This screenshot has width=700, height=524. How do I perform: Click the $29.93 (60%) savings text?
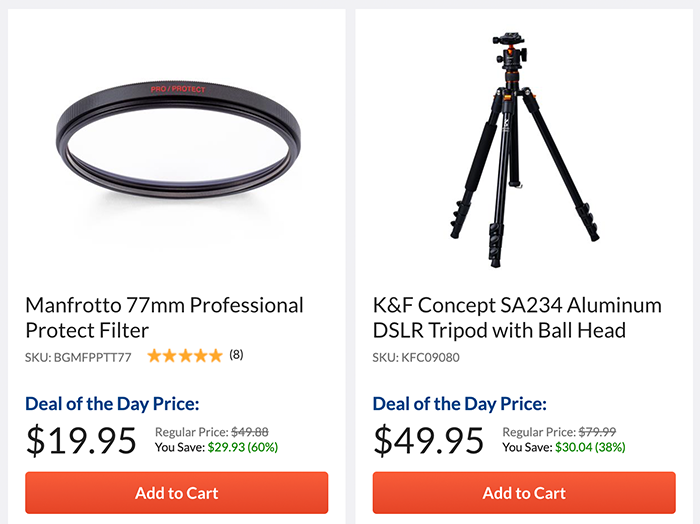242,447
